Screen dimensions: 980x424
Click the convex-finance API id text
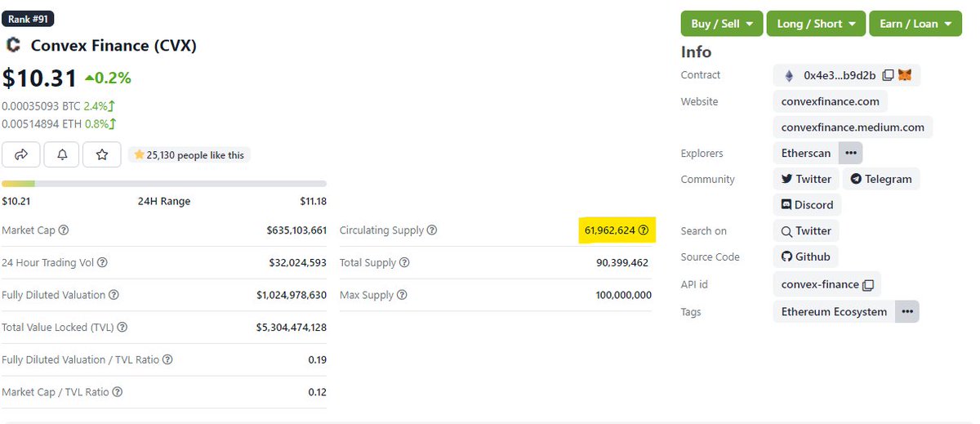point(820,285)
